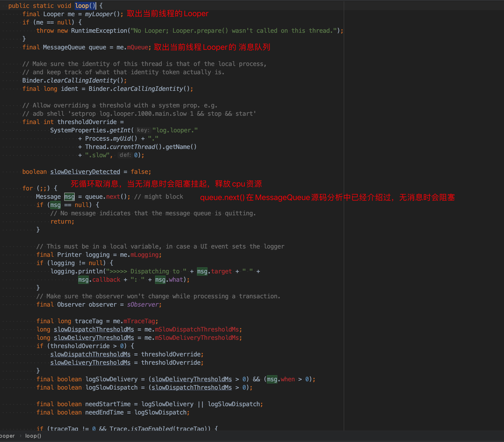Screen dimensions: 504x442
Task: Click msg.callback field reference
Action: coord(99,280)
